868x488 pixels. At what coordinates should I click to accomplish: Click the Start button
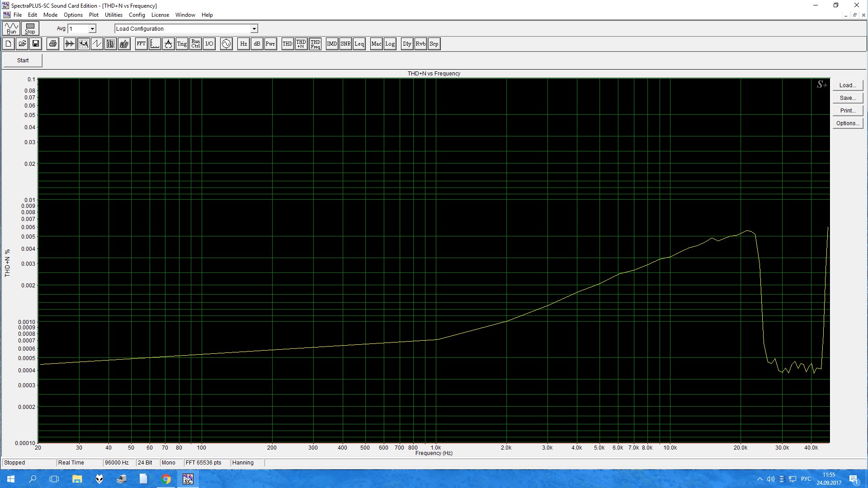click(23, 61)
